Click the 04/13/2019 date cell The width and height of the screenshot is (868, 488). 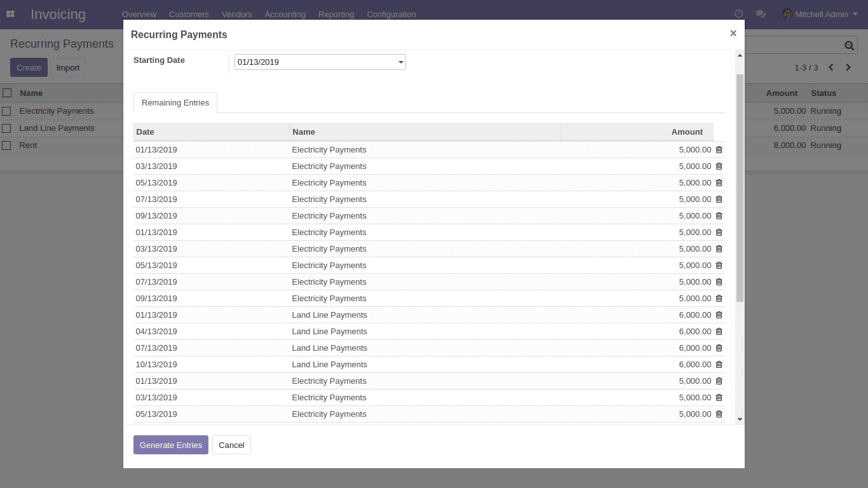pyautogui.click(x=156, y=331)
